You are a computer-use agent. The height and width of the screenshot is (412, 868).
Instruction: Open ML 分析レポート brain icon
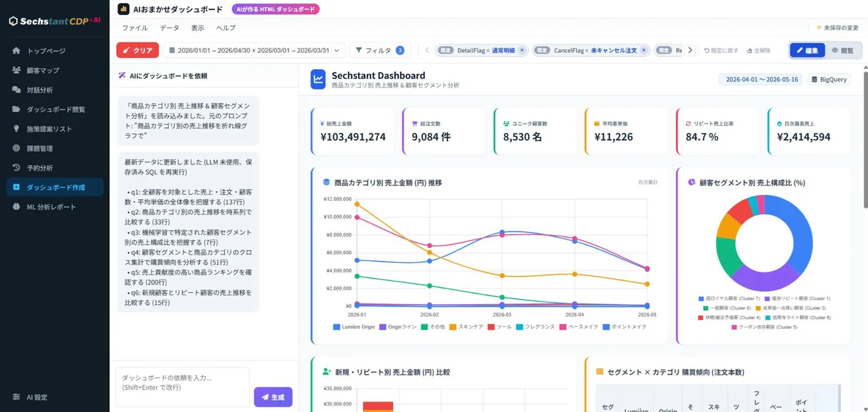point(16,207)
